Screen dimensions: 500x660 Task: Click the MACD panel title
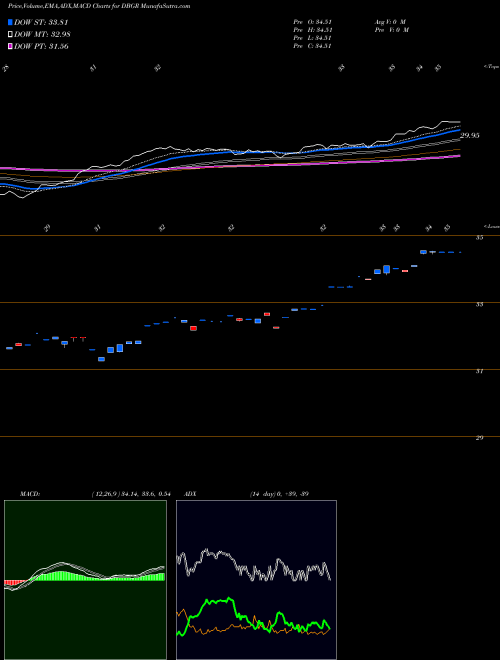tap(30, 494)
